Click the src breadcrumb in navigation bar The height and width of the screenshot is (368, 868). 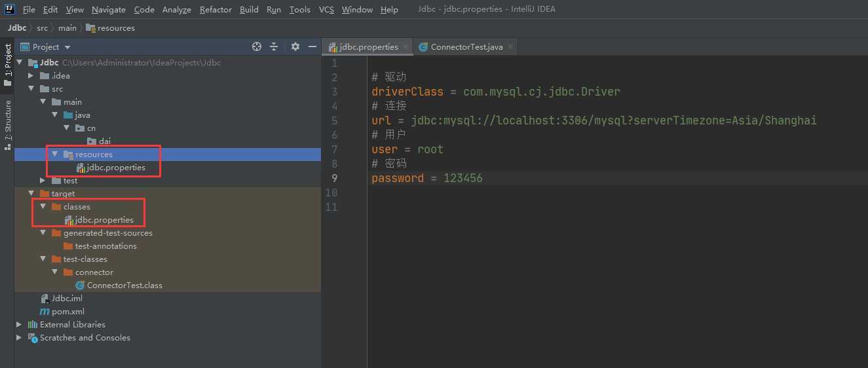tap(43, 28)
